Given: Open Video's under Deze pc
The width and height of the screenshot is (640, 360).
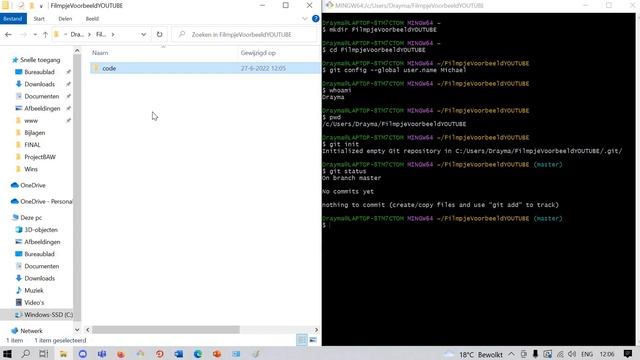Looking at the screenshot, I should pyautogui.click(x=34, y=303).
